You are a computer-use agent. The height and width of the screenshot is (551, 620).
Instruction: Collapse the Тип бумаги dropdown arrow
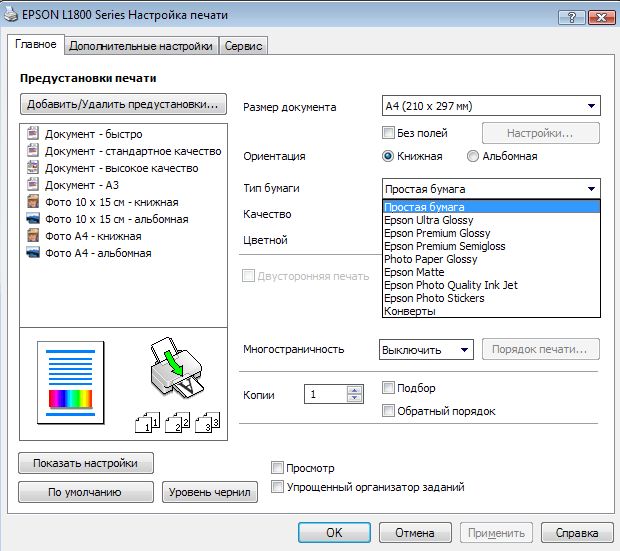coord(592,189)
